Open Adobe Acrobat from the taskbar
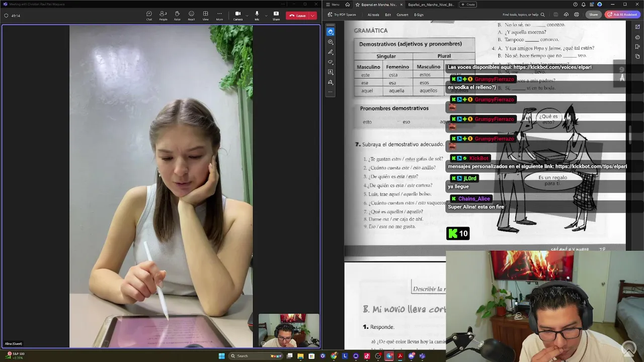This screenshot has width=644, height=362. coord(400,356)
